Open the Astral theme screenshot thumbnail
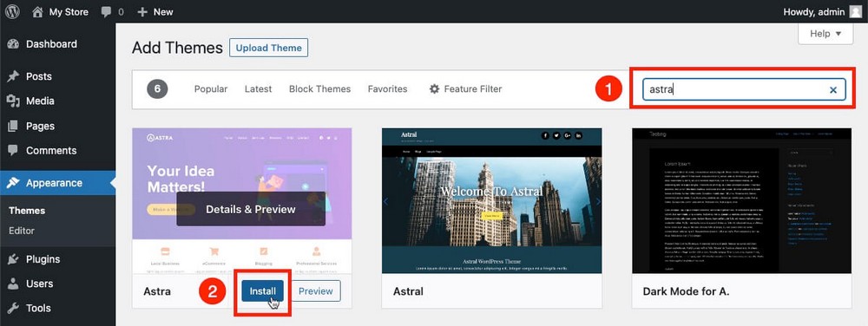 tap(491, 200)
